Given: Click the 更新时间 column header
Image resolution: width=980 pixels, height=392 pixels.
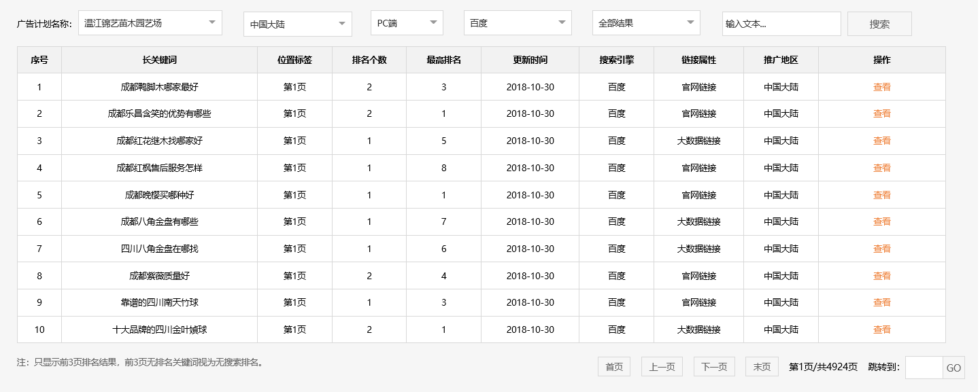Looking at the screenshot, I should click(x=530, y=60).
